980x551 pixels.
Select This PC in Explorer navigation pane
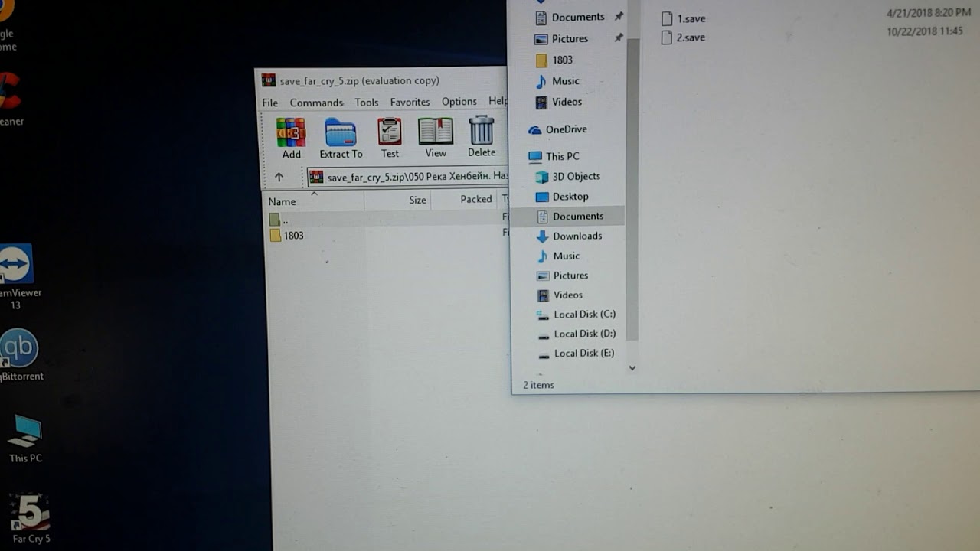554,156
